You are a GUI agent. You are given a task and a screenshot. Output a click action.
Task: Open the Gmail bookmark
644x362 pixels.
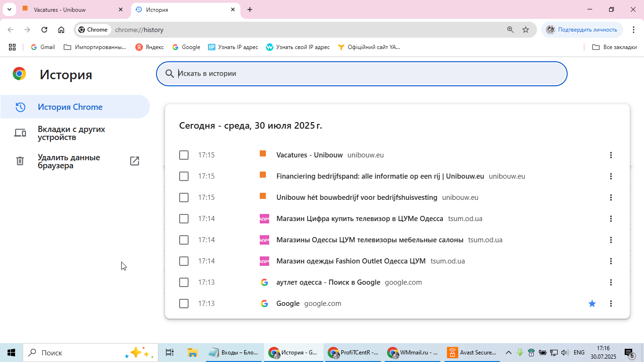[43, 47]
